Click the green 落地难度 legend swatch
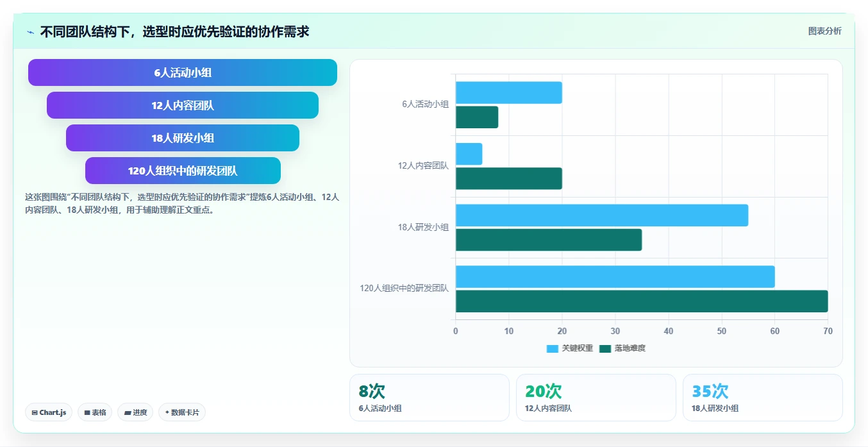Image resolution: width=868 pixels, height=447 pixels. click(x=605, y=348)
